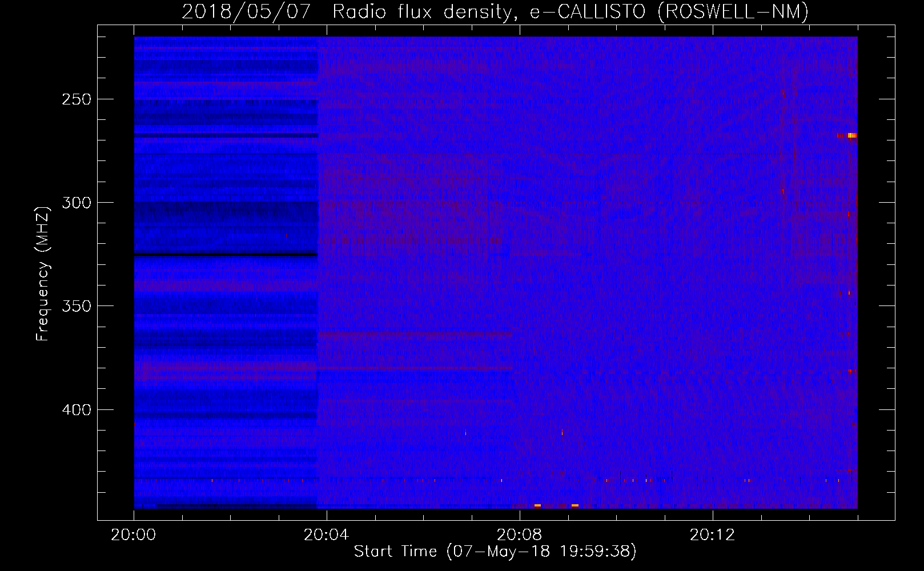Screen dimensions: 924x571
Task: Click the 400 frequency tick label
Action: pyautogui.click(x=77, y=410)
